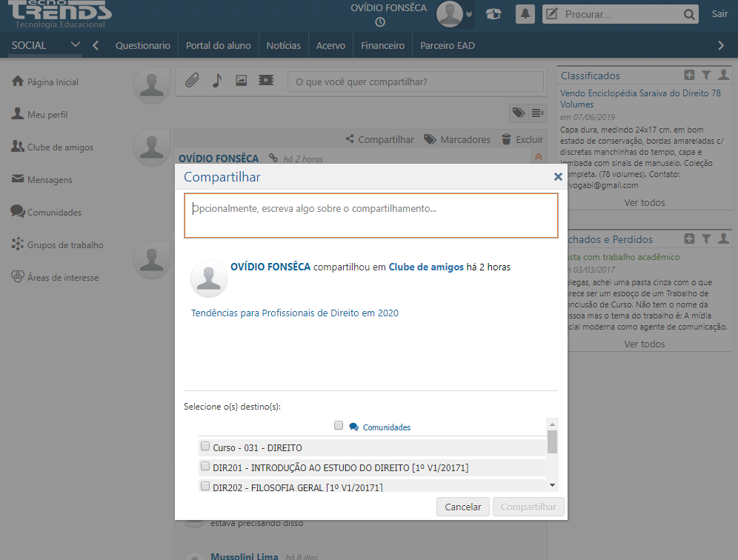Screen dimensions: 738x560
Task: Click the image upload icon
Action: (241, 81)
